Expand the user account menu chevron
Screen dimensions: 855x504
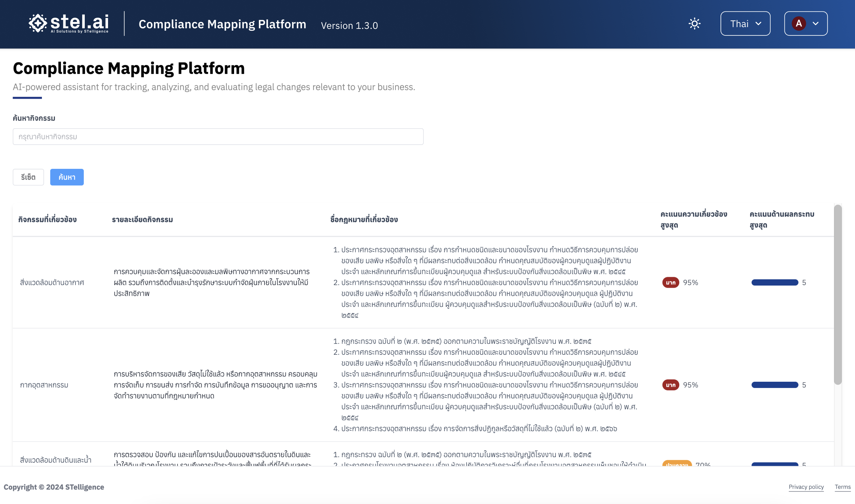(x=816, y=24)
